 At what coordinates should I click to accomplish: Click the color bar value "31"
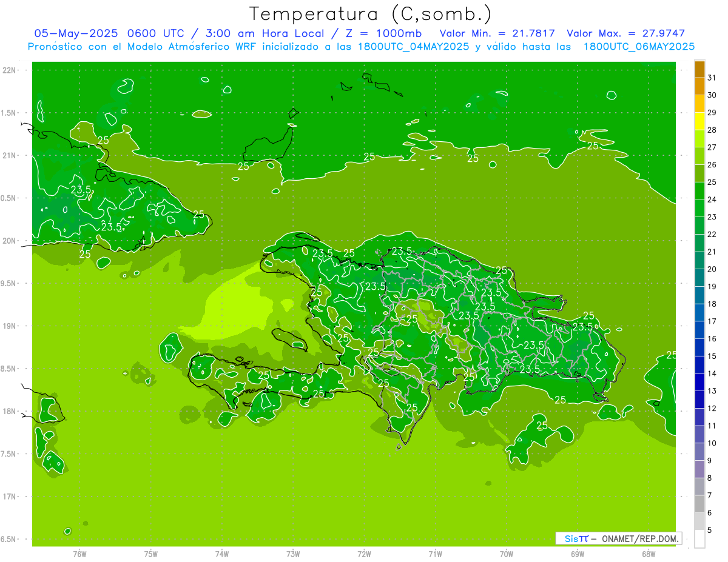pos(712,78)
